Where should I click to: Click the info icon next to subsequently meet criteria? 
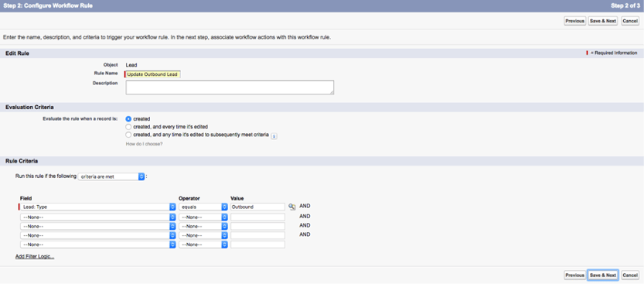274,135
